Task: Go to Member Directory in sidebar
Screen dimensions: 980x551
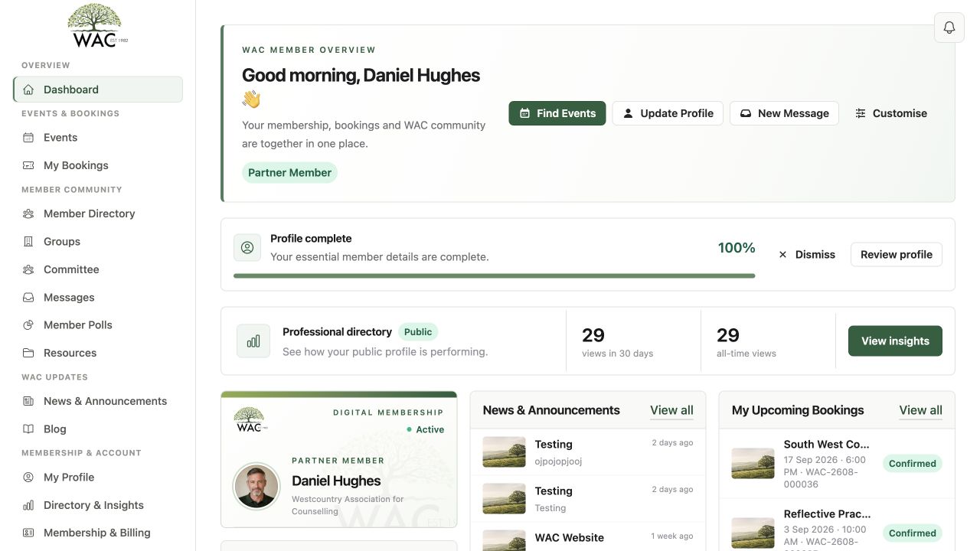Action: (98, 214)
